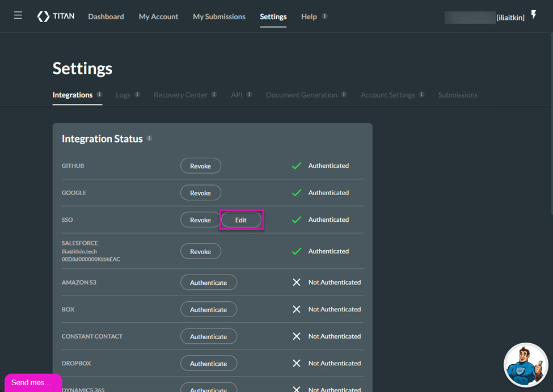The height and width of the screenshot is (392, 553).
Task: Authenticate the Amazon S3 integration
Action: 209,283
